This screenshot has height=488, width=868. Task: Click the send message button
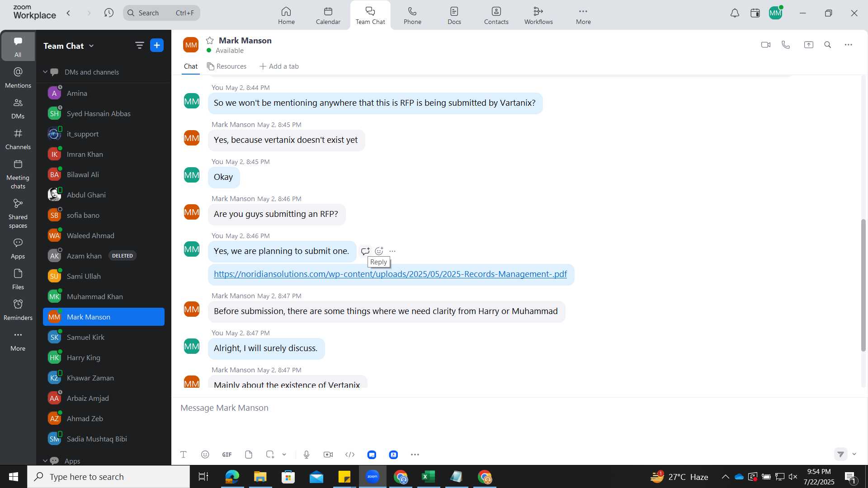(x=840, y=454)
